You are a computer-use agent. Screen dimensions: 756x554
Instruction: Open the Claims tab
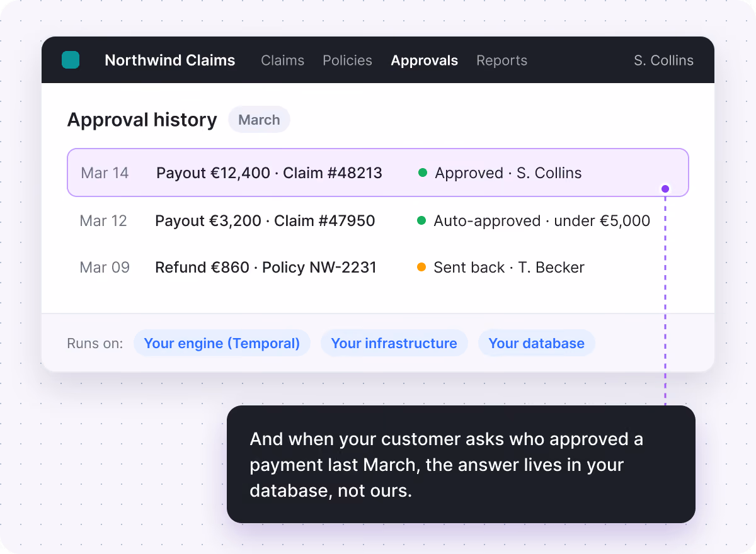tap(283, 60)
